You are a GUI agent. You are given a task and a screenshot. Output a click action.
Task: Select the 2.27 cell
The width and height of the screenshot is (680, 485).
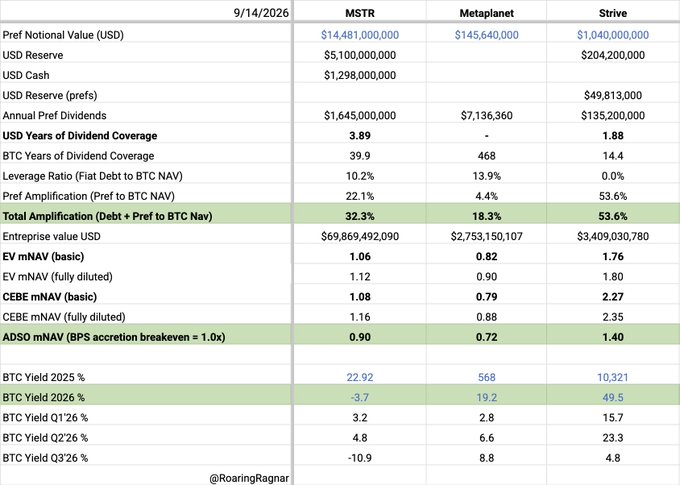click(x=613, y=297)
